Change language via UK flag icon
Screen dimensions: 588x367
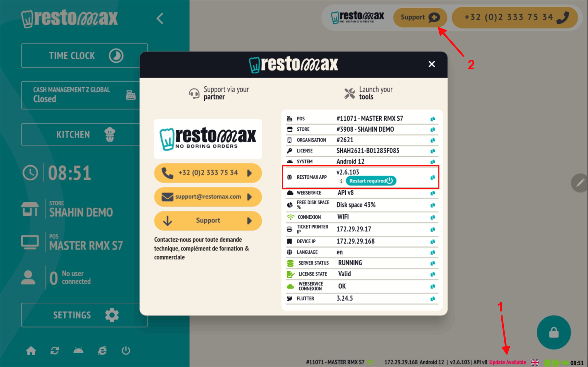(535, 362)
